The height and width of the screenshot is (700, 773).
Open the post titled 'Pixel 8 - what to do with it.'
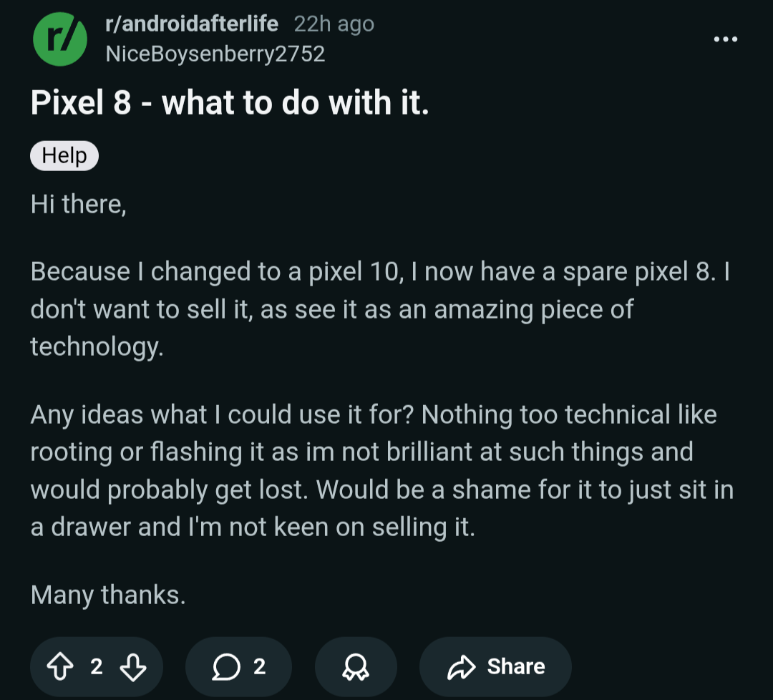click(229, 102)
